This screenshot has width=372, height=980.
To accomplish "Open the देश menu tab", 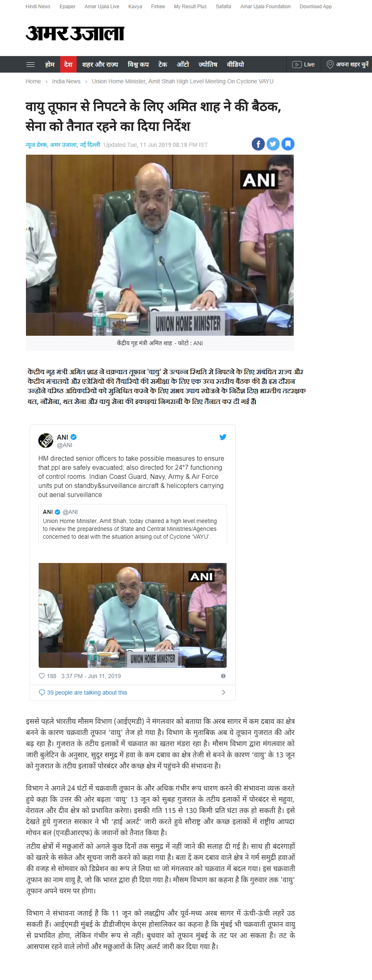I will point(68,64).
